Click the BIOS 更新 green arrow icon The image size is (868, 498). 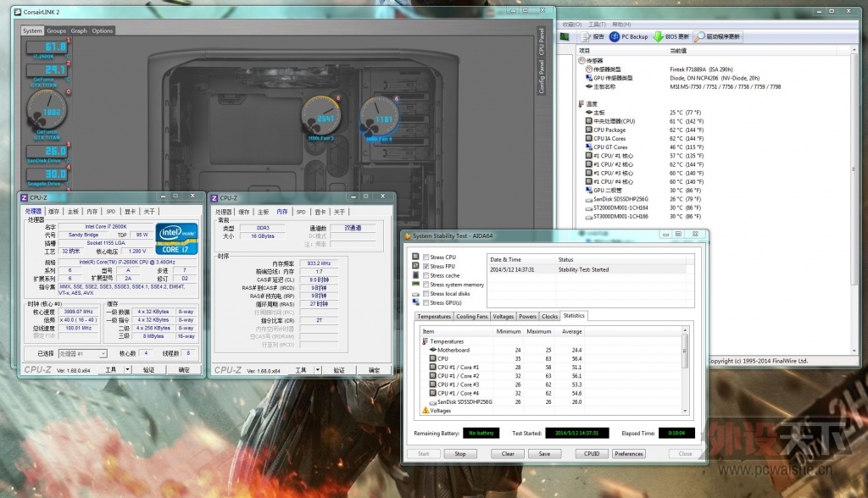coord(658,36)
